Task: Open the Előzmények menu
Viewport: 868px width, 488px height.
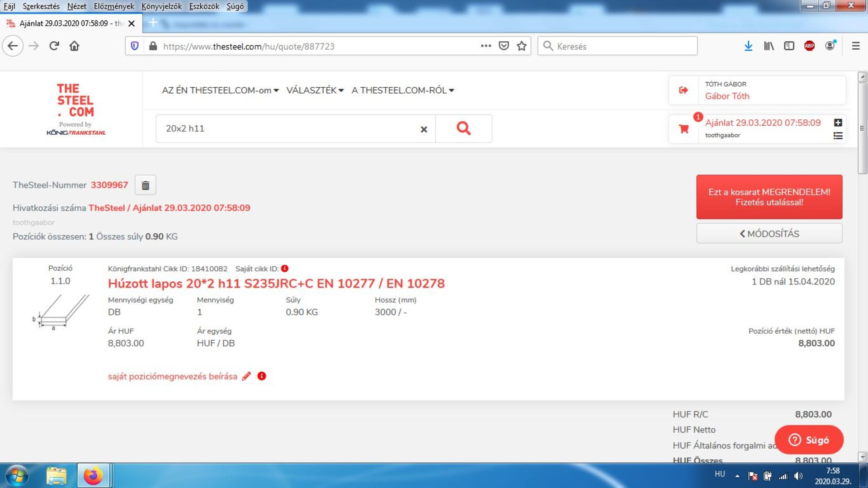Action: tap(113, 6)
